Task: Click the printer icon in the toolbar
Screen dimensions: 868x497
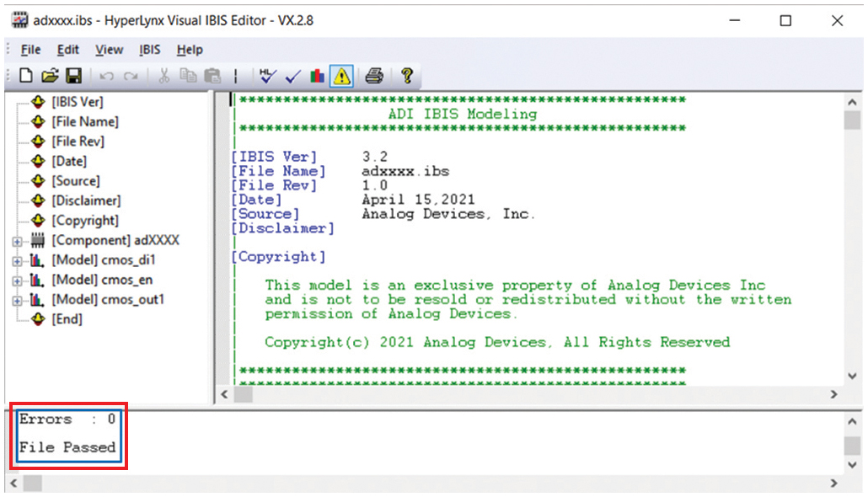Action: tap(374, 77)
